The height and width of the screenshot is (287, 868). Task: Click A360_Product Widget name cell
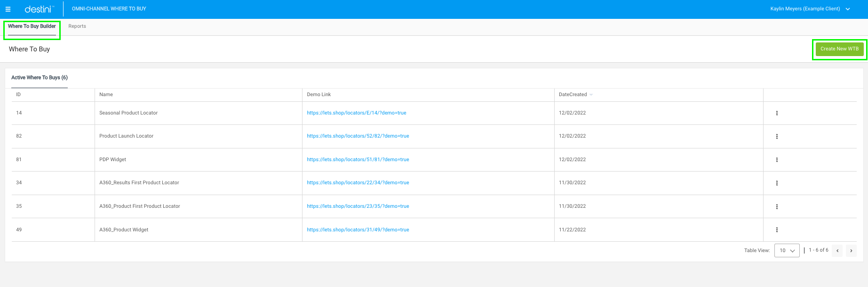[x=124, y=230]
